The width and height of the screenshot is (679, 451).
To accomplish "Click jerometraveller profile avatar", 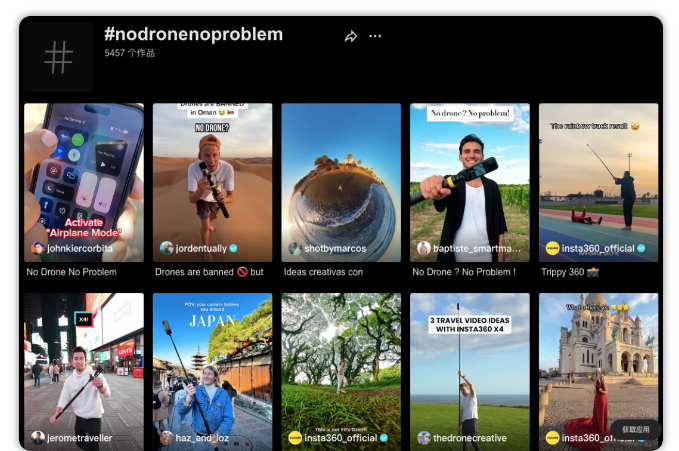I will (38, 438).
